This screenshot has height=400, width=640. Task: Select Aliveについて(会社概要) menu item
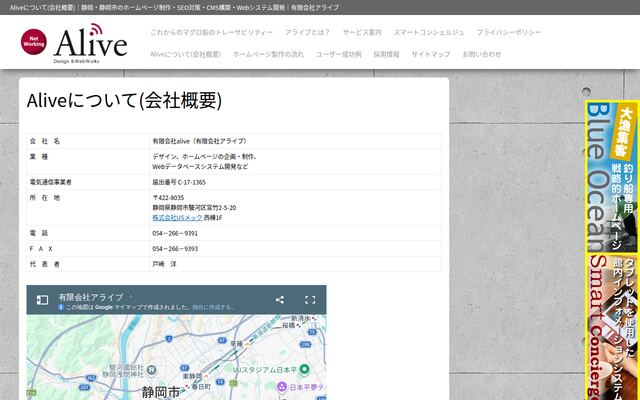click(185, 54)
